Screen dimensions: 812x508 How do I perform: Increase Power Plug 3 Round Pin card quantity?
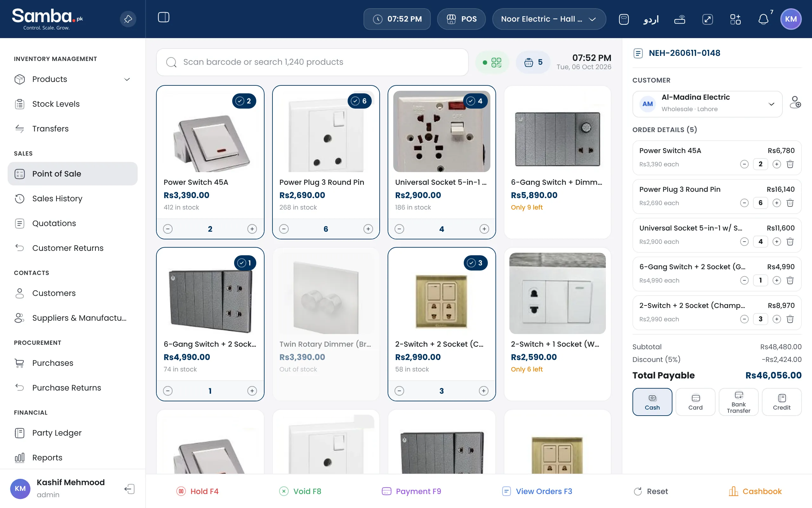[x=368, y=229]
